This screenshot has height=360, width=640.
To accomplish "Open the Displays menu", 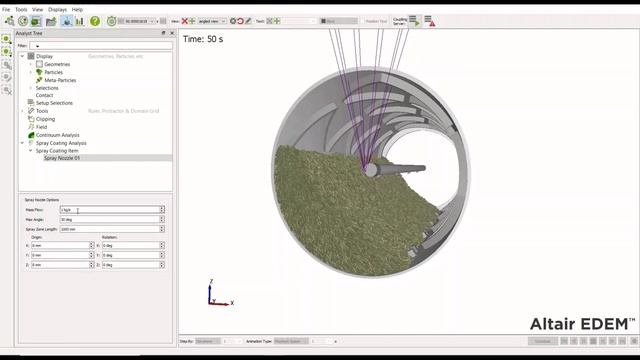I will coord(57,9).
